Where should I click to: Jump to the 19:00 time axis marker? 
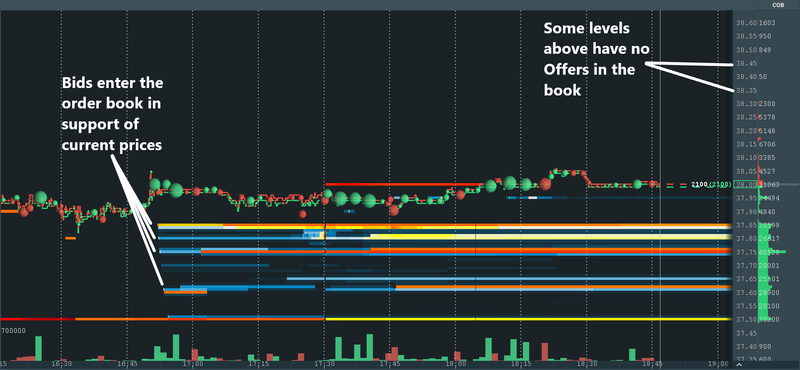pos(719,364)
